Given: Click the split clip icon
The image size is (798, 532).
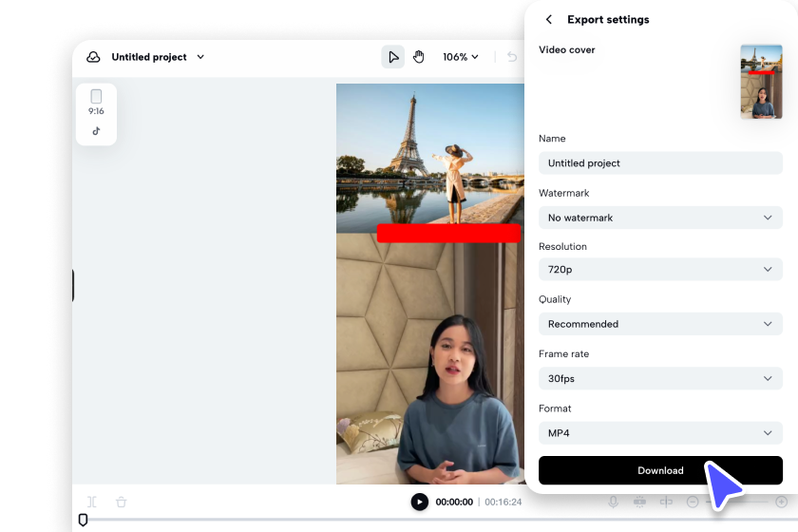Looking at the screenshot, I should coord(91,502).
